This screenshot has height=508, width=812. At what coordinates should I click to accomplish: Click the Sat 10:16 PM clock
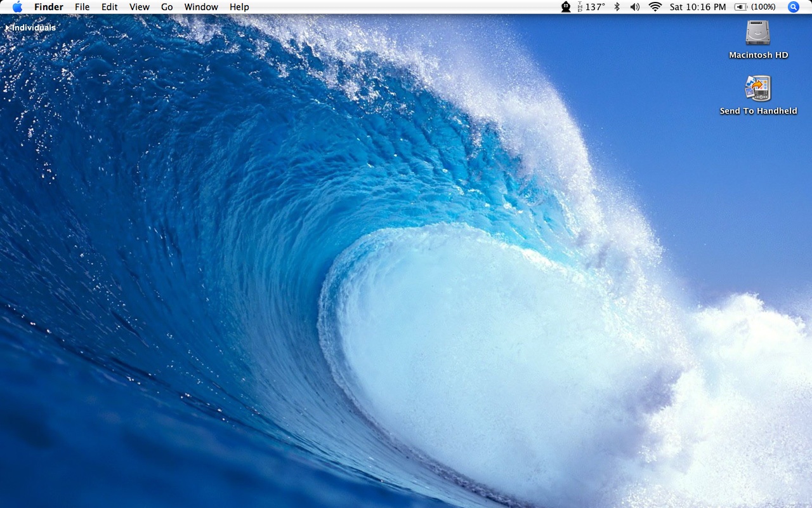(x=698, y=7)
